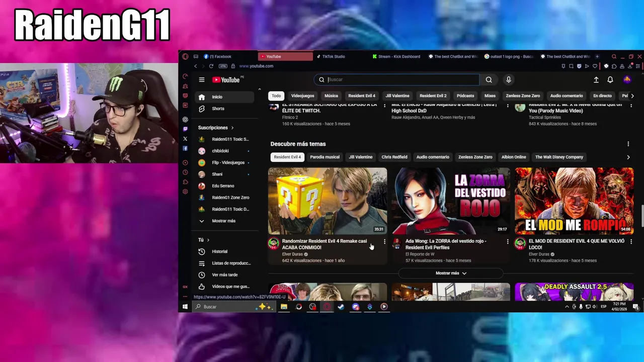The image size is (644, 362).
Task: Open the Randomizar Resident Evil 4 video thumbnail
Action: [328, 201]
